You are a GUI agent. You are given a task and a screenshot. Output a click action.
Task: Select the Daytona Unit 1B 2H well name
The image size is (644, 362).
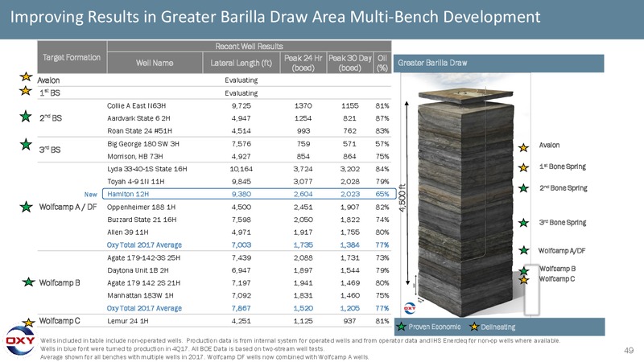[138, 270]
